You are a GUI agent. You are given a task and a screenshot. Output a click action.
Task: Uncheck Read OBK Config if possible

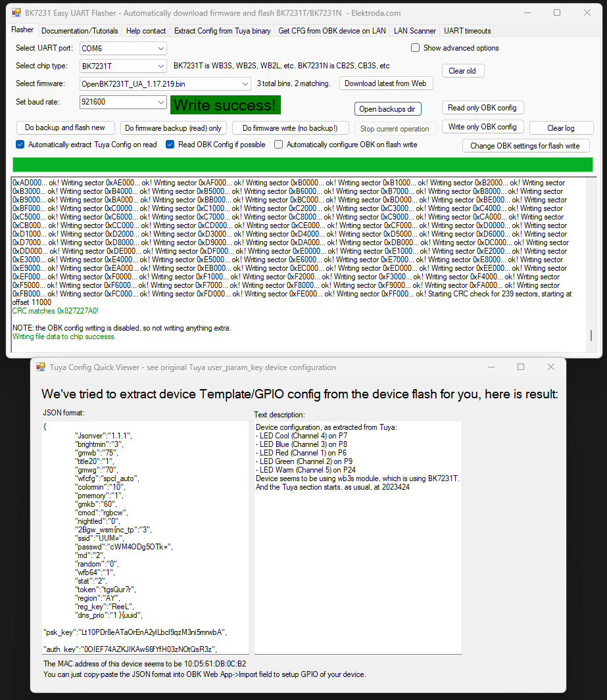[170, 145]
